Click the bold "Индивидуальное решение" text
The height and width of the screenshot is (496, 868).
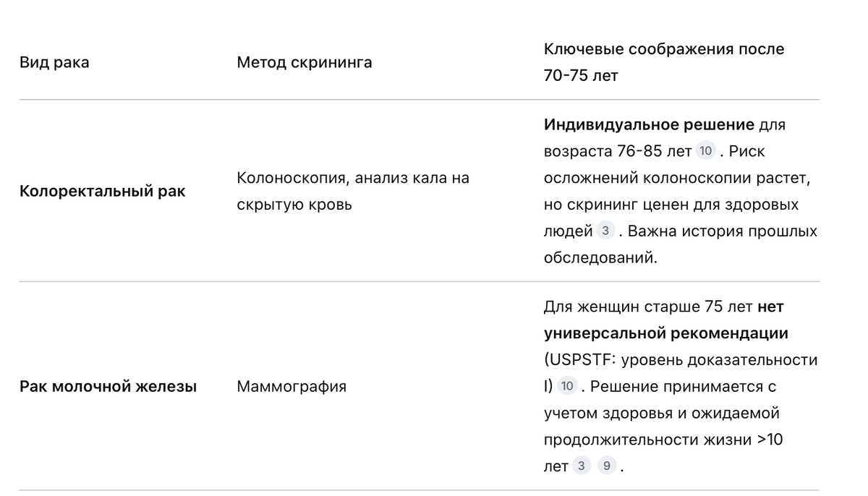click(649, 124)
